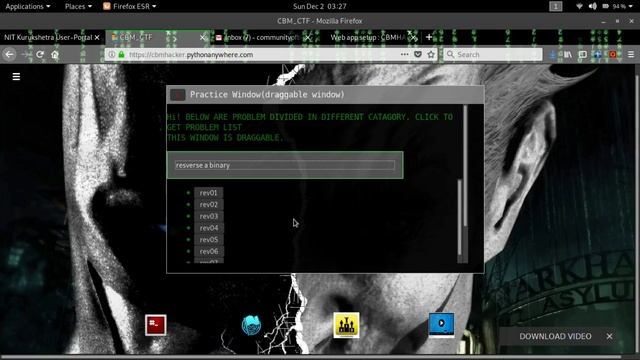Open the Applications menu
The width and height of the screenshot is (640, 360).
click(28, 6)
